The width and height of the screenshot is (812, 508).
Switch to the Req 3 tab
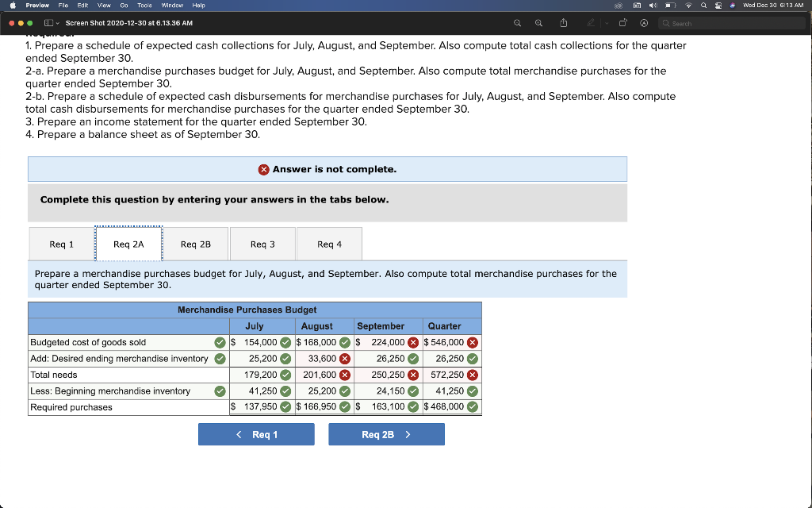pyautogui.click(x=262, y=244)
